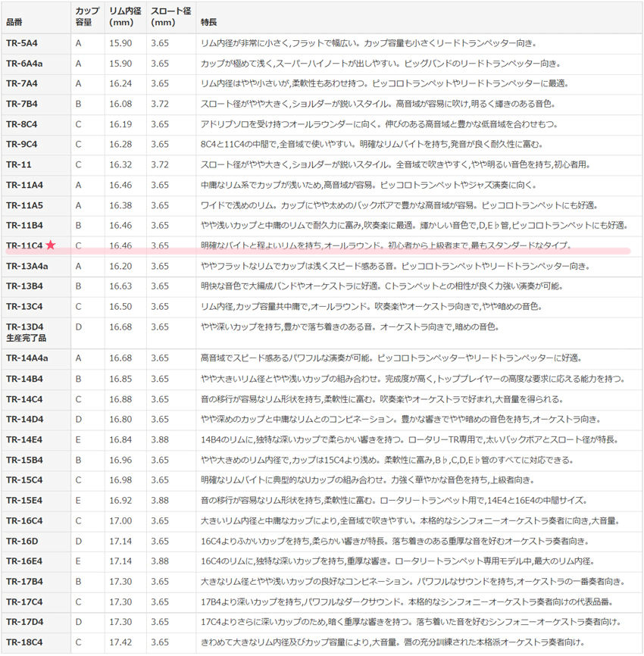Click the スロート径 (mm) column header

click(170, 17)
